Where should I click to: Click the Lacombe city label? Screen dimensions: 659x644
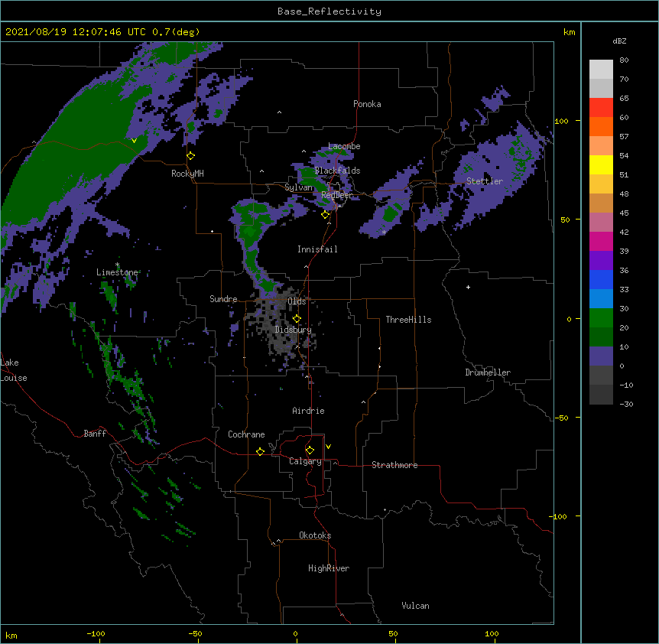[x=344, y=146]
